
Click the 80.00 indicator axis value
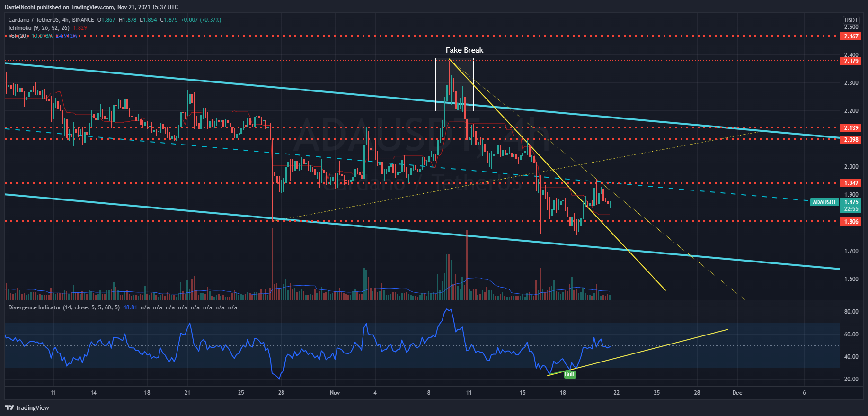[851, 311]
